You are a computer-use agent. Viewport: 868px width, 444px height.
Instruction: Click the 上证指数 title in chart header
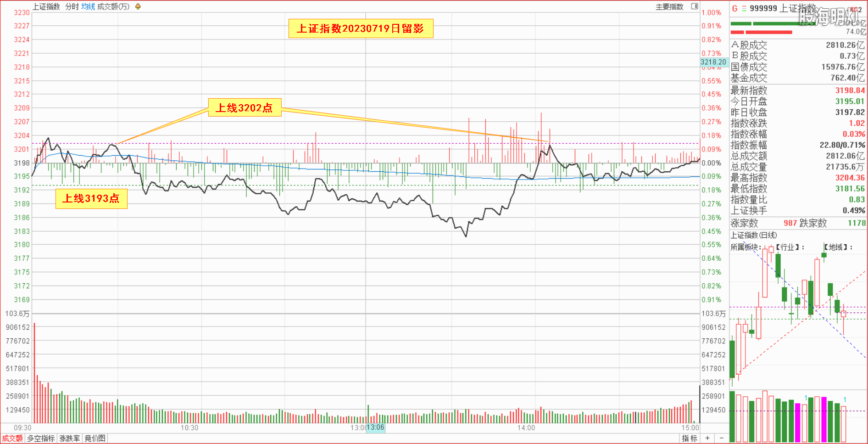46,6
